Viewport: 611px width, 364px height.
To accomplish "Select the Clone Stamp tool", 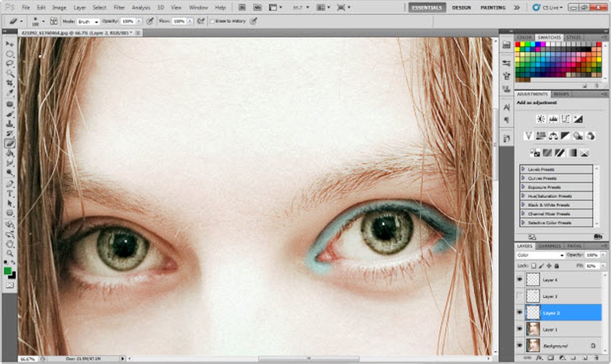I will point(10,123).
